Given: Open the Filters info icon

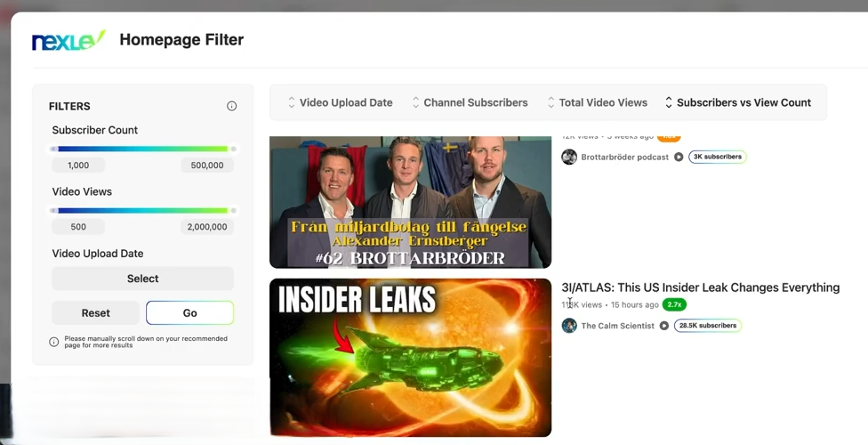Looking at the screenshot, I should click(232, 106).
